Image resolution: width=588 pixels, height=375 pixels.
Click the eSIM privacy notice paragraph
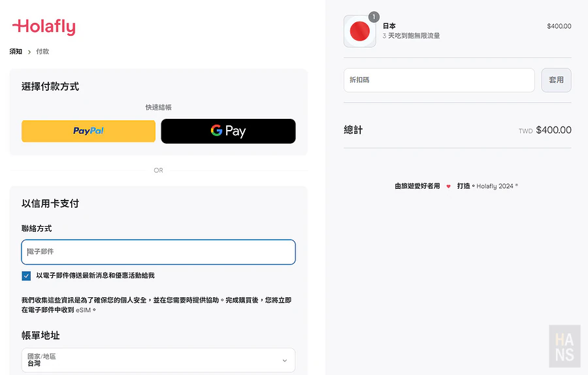click(156, 305)
